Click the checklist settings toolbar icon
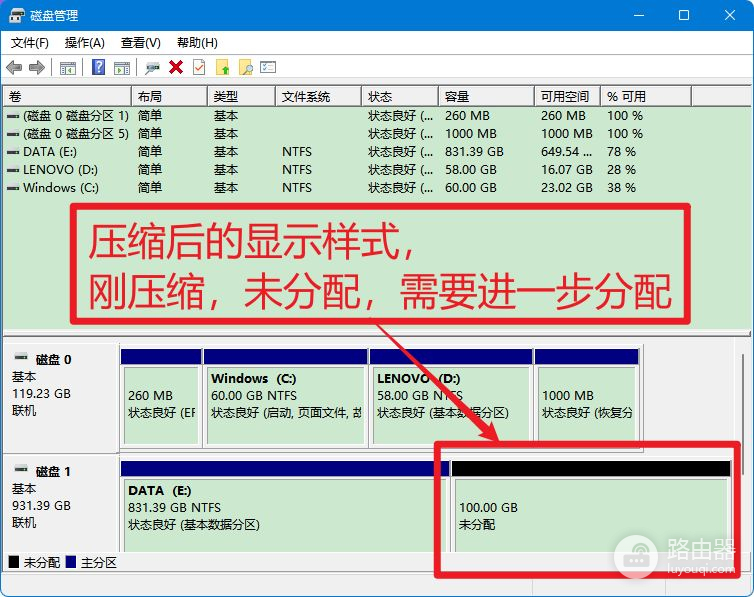754x597 pixels. pyautogui.click(x=268, y=67)
